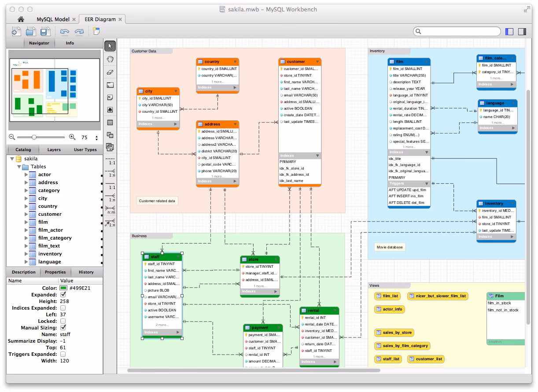Collapse the Triggers section of film table
538x392 pixels.
click(x=426, y=184)
